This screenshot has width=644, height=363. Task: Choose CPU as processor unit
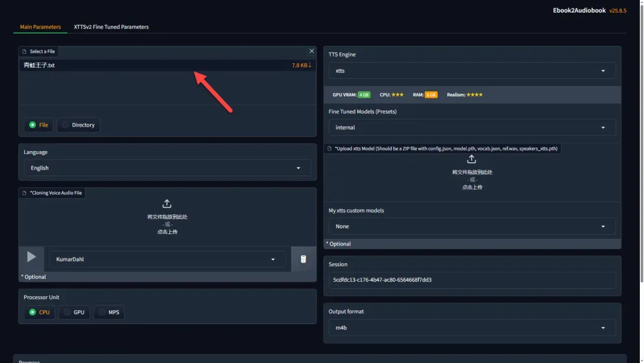pos(39,312)
